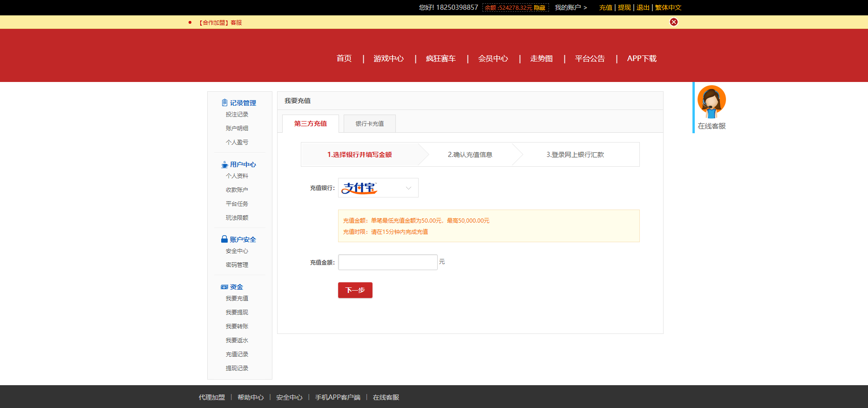Open 投注记录 in the sidebar
This screenshot has height=408, width=868.
click(237, 115)
